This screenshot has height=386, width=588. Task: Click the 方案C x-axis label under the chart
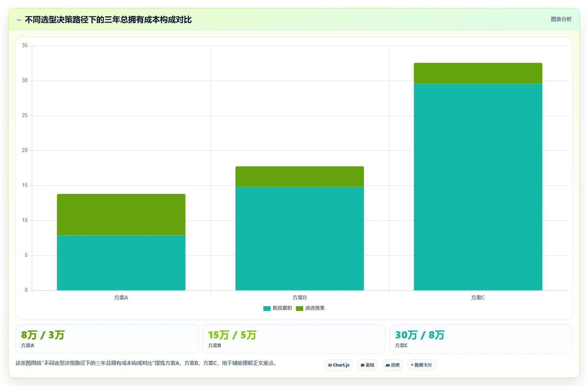478,297
